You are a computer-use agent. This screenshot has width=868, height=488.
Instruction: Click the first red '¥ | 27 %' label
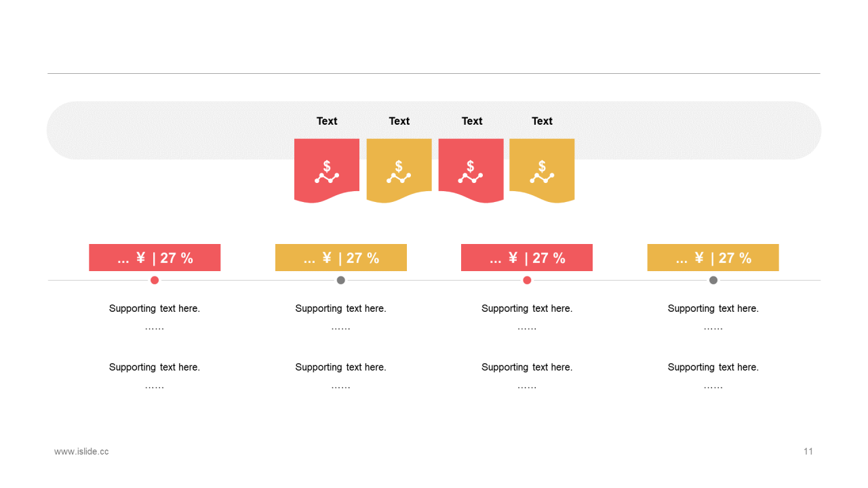155,258
